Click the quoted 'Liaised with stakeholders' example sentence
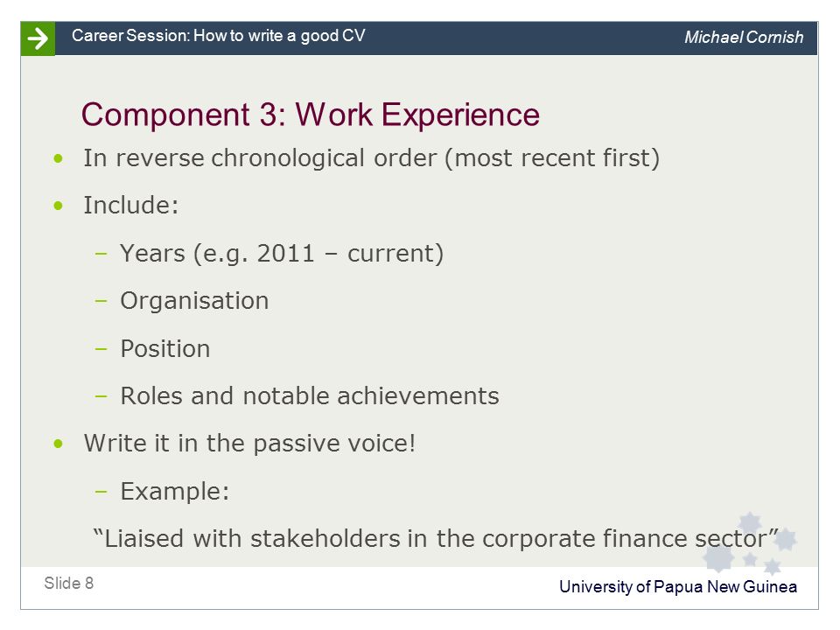This screenshot has height=630, width=840. pos(436,538)
